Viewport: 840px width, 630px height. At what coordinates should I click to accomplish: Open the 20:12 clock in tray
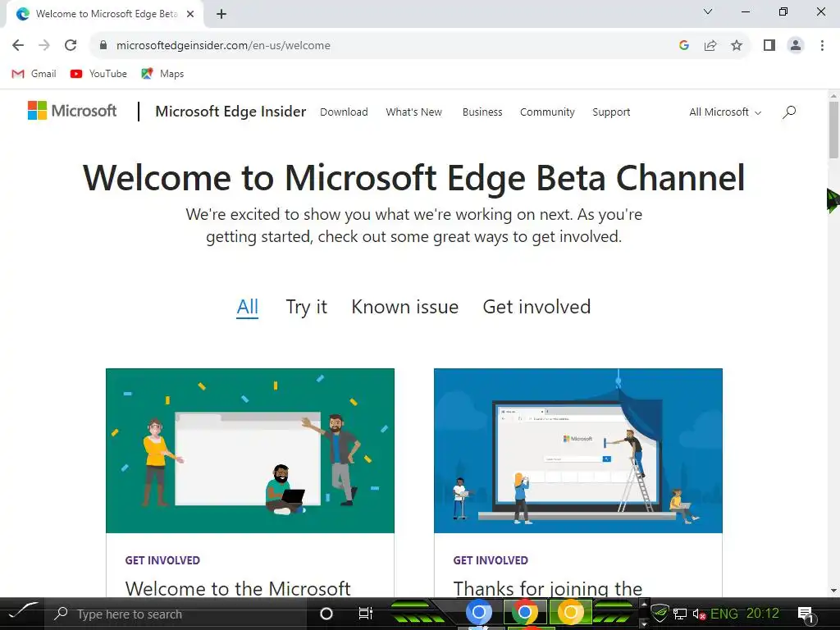[x=762, y=614]
